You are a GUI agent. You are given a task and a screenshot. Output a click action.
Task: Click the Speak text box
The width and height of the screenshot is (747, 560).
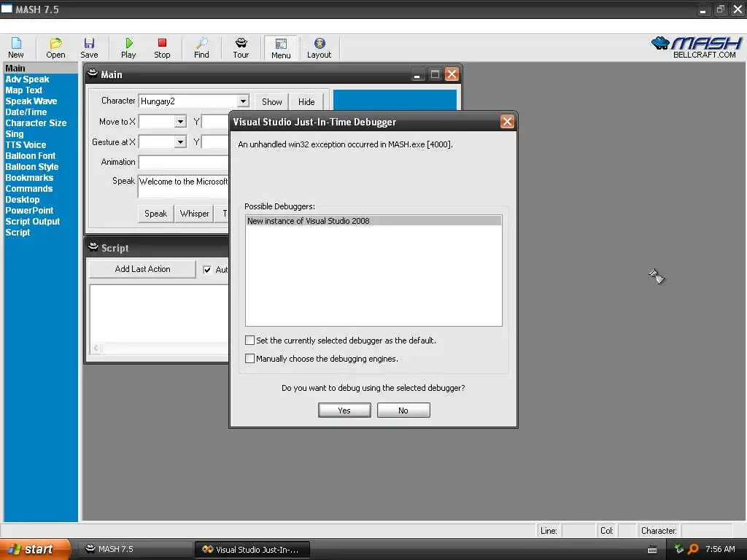[183, 186]
